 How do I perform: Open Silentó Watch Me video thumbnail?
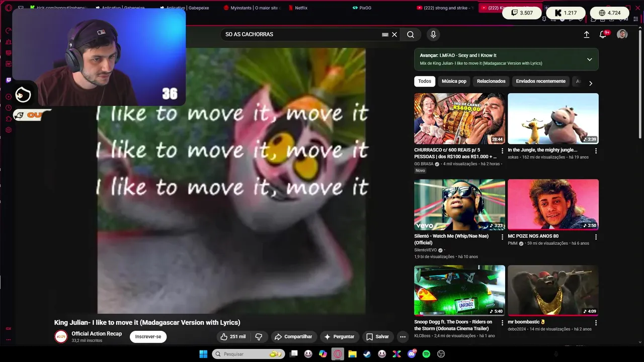459,205
